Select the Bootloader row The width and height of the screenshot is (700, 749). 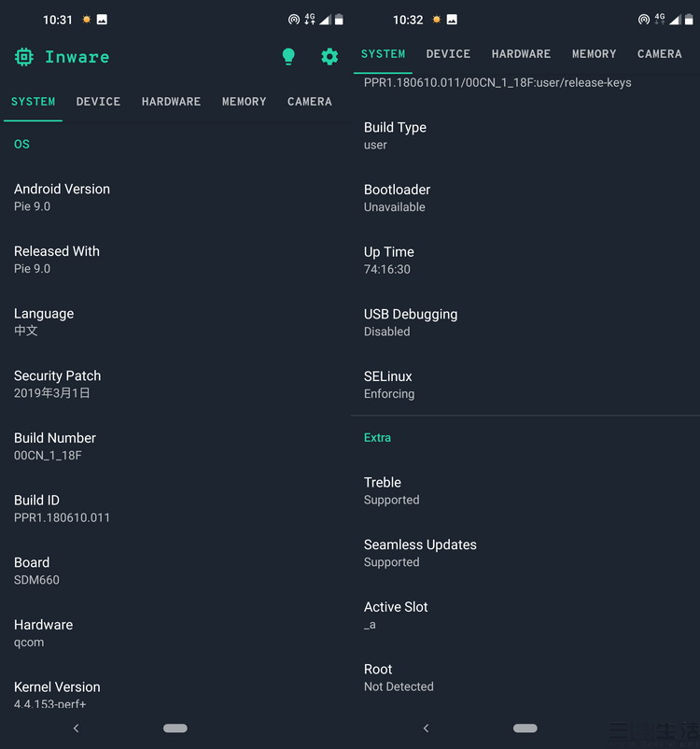point(397,198)
